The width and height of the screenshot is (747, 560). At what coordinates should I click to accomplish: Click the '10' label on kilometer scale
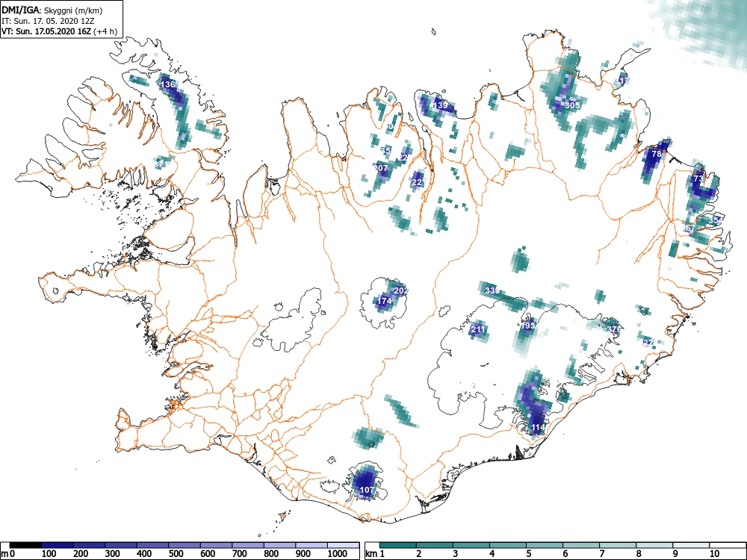point(714,554)
